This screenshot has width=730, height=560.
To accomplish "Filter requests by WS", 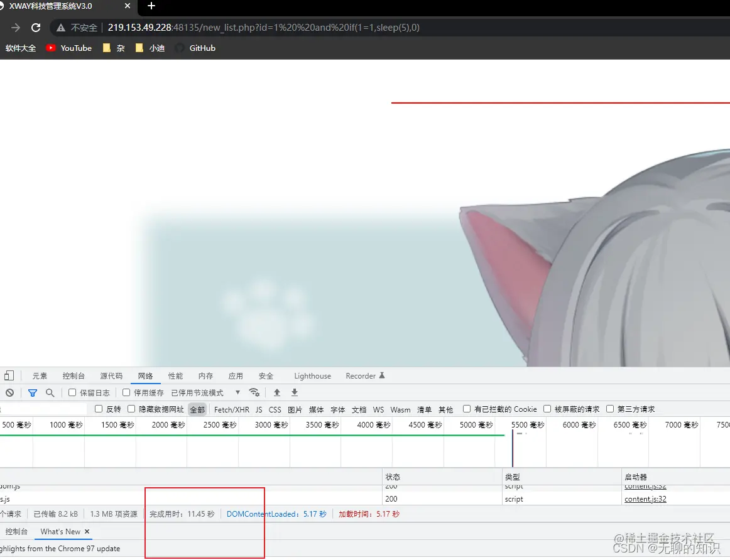I will pyautogui.click(x=378, y=409).
